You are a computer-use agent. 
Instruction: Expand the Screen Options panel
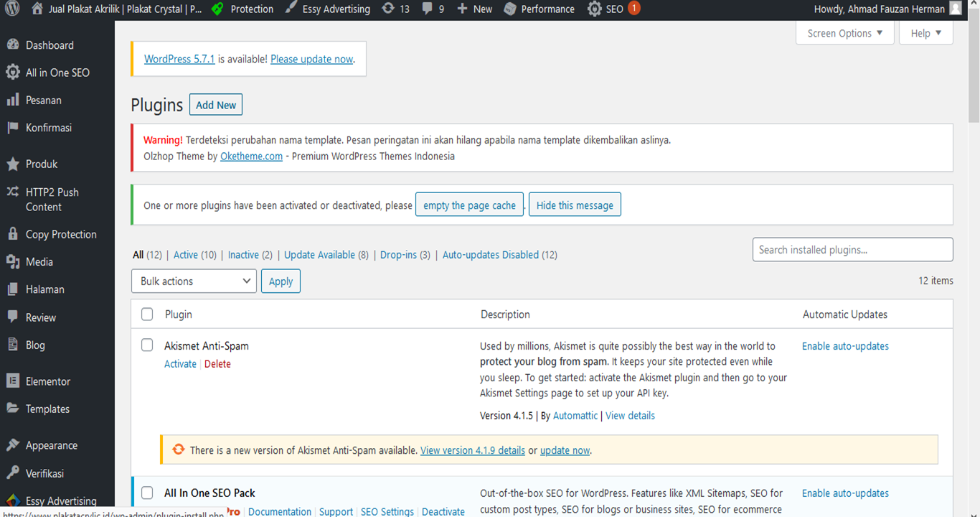845,33
